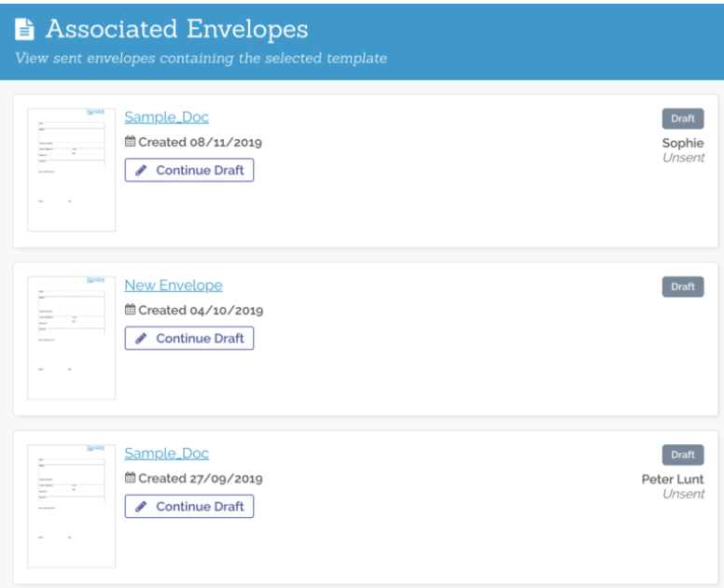Continue the draft for Sophie's Sample_Doc
This screenshot has height=588, width=724.
(189, 170)
